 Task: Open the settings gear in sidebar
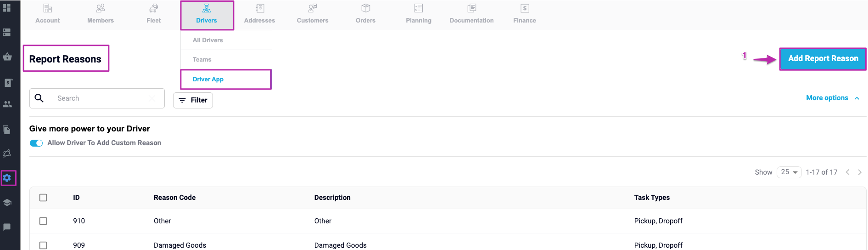pyautogui.click(x=7, y=178)
